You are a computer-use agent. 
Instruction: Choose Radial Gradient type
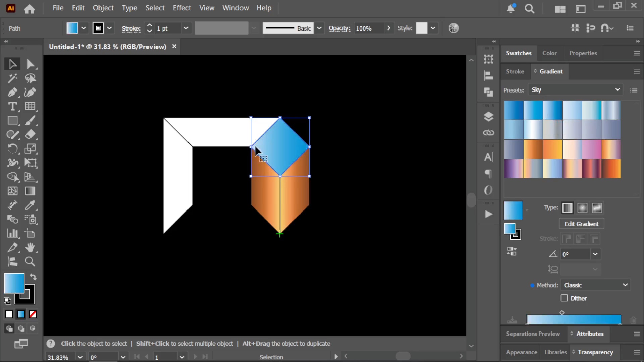(x=582, y=208)
